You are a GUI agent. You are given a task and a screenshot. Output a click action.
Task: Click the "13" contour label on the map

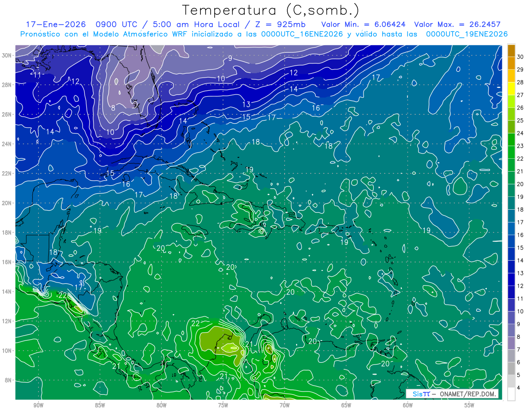(x=246, y=105)
